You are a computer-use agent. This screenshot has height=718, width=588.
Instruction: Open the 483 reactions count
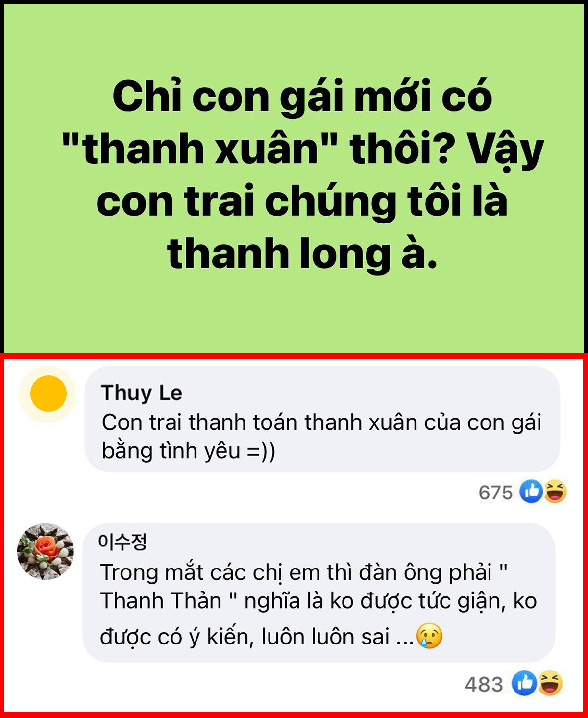pyautogui.click(x=484, y=684)
